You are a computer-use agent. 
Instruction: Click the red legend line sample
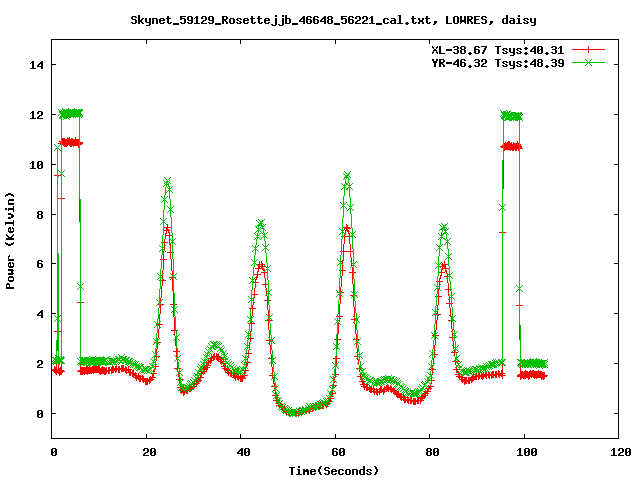click(588, 50)
